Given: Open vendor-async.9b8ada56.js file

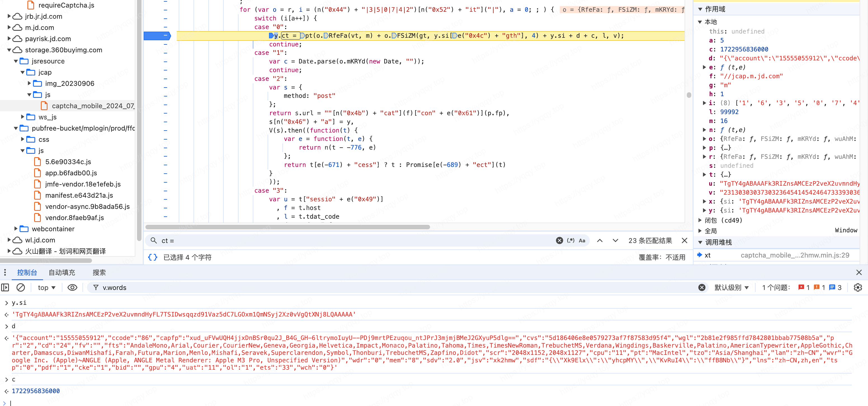Looking at the screenshot, I should [x=87, y=206].
